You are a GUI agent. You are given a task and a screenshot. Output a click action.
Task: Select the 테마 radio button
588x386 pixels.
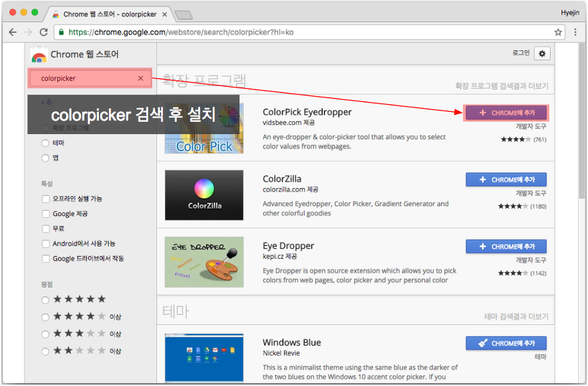point(46,143)
